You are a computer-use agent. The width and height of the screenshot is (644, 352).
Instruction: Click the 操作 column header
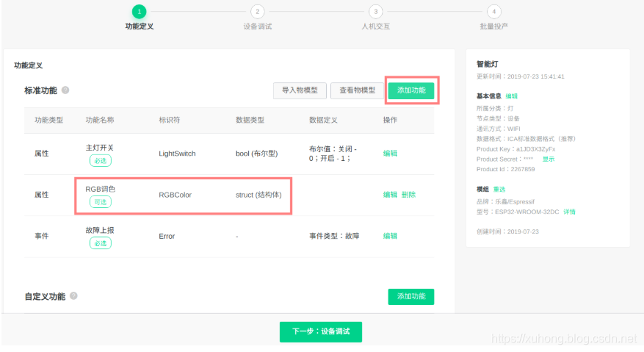click(x=390, y=120)
